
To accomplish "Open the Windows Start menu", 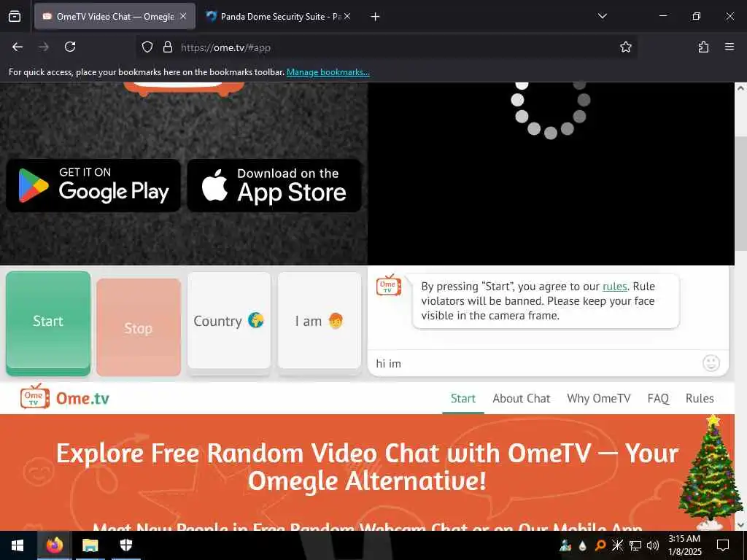I will 18,545.
